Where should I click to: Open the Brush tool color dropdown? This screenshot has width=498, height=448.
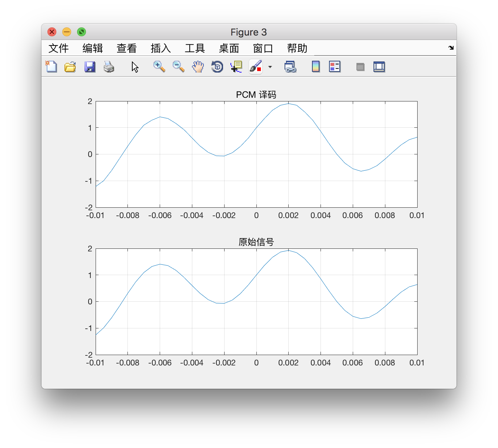[x=270, y=67]
